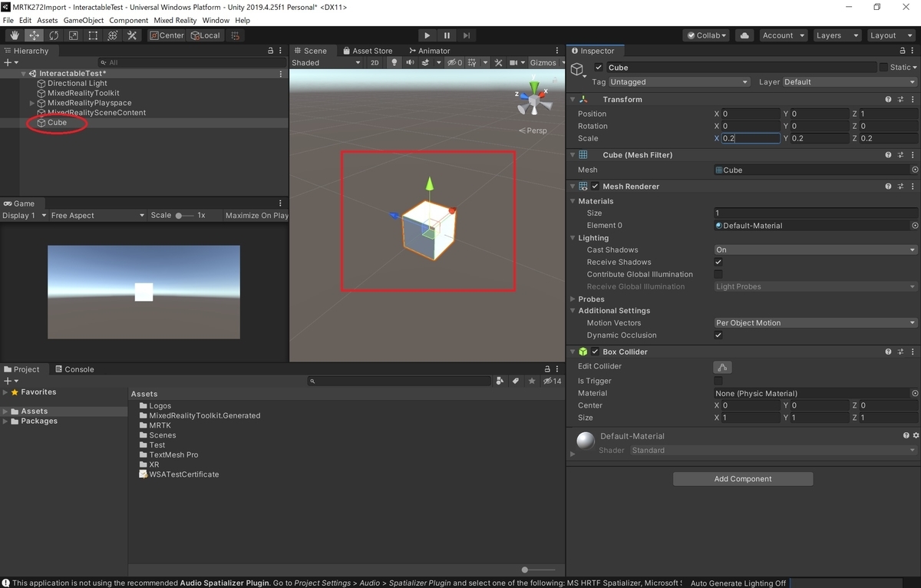
Task: Toggle Local handle rotation button
Action: click(x=205, y=35)
